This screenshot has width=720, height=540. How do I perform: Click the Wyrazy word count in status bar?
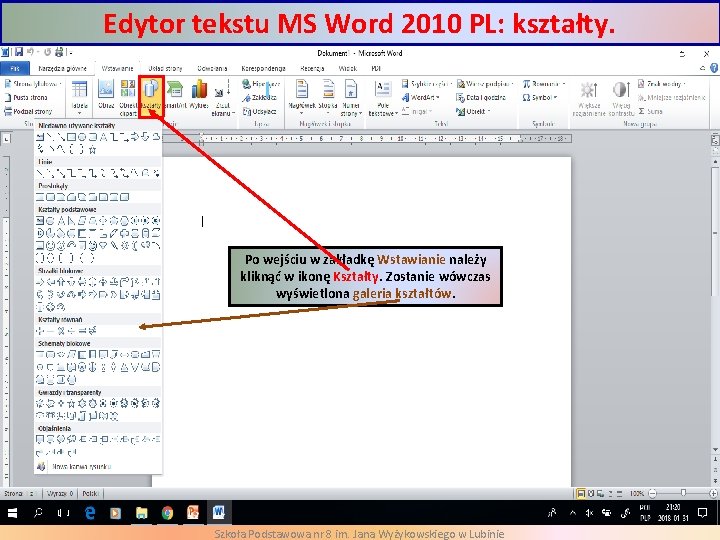tap(60, 494)
